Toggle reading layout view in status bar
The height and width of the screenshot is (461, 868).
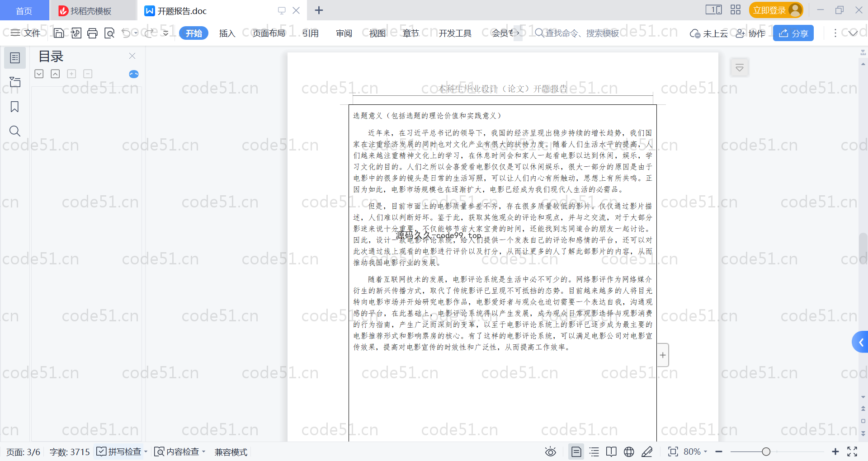coord(611,452)
